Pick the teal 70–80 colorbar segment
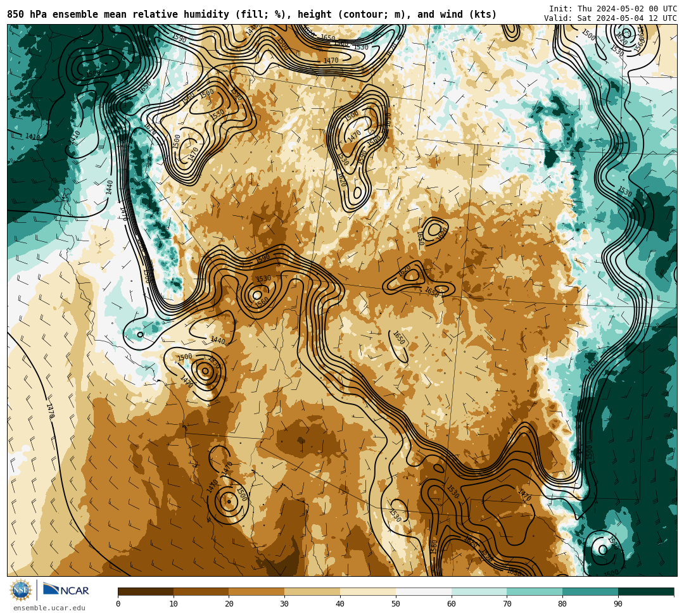 (x=535, y=591)
